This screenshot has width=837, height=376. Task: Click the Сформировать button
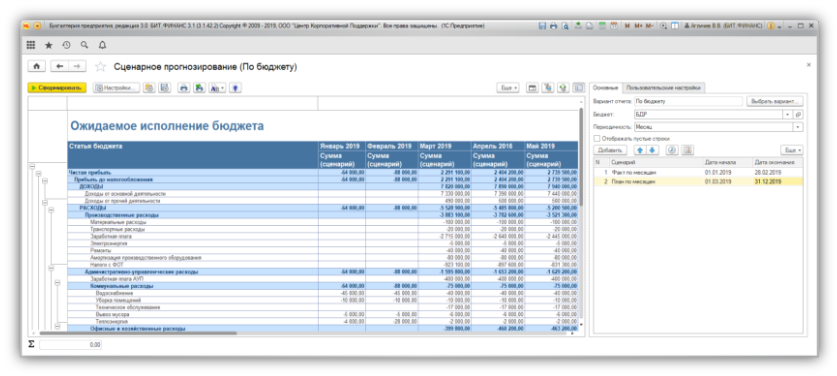57,88
